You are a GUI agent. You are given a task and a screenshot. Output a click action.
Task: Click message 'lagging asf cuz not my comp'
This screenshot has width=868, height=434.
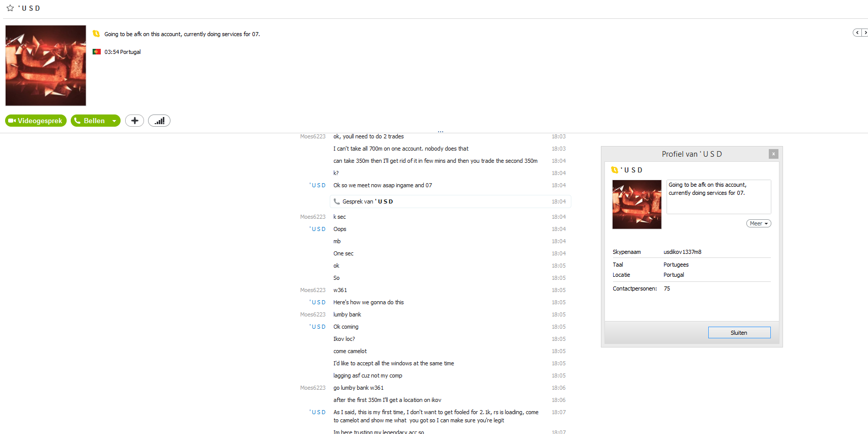[368, 375]
